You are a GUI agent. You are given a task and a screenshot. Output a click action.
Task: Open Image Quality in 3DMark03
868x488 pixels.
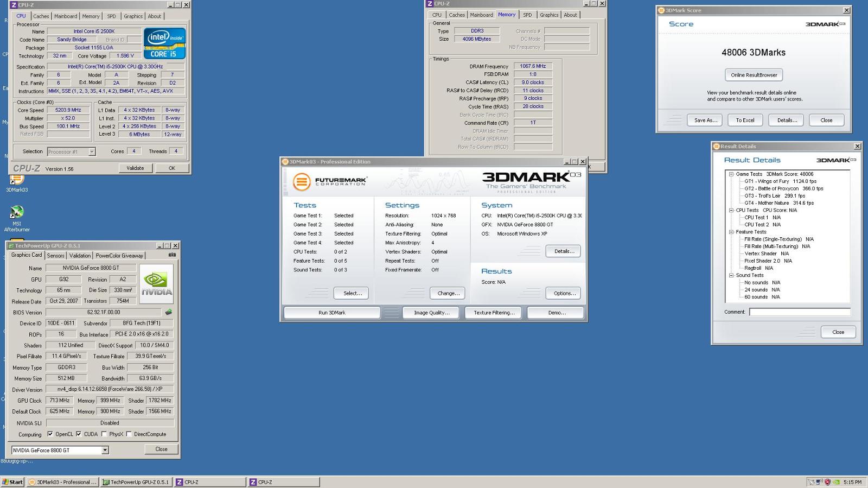(431, 313)
